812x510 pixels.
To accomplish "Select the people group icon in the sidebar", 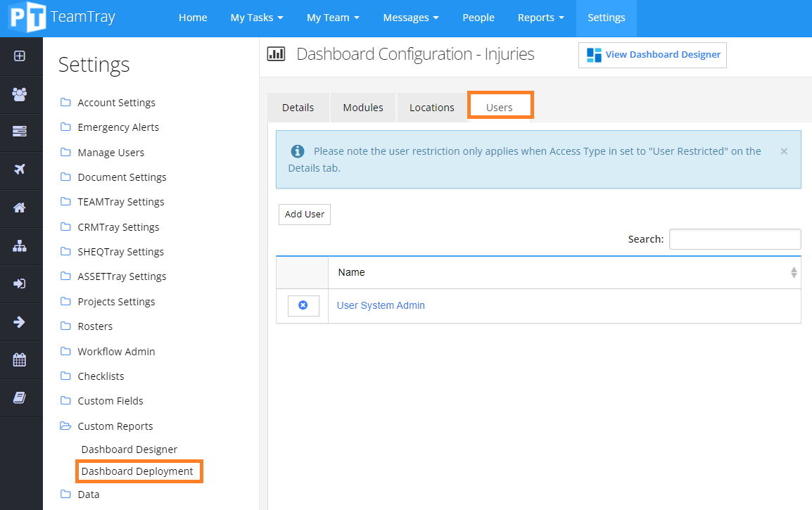I will [x=21, y=93].
